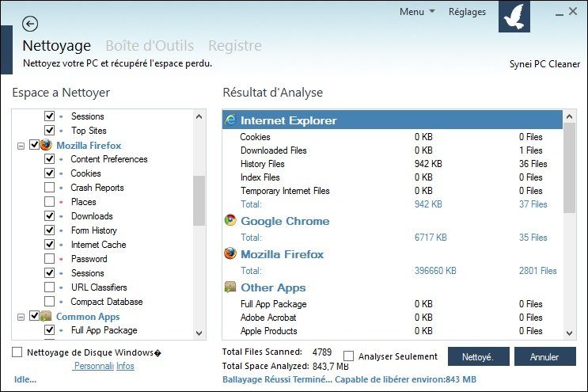
Task: Click the Mozilla Firefox icon in results
Action: point(230,253)
